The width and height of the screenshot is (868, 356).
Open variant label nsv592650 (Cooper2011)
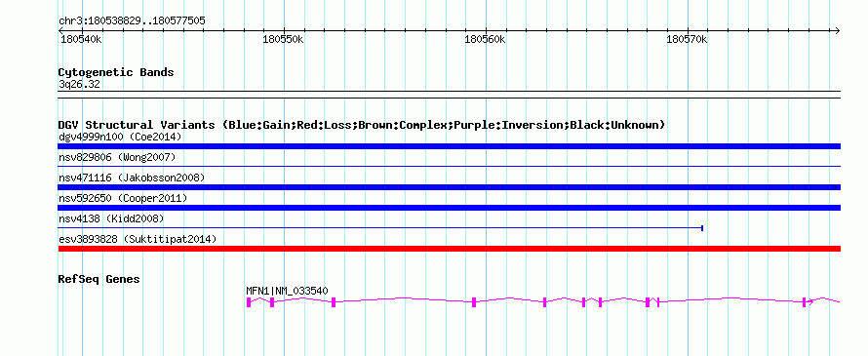[123, 198]
